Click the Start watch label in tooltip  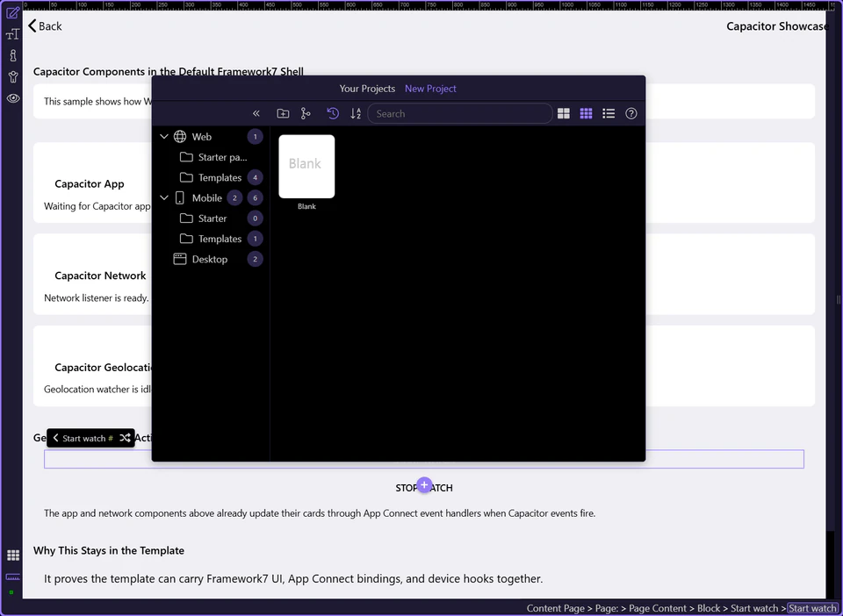84,438
